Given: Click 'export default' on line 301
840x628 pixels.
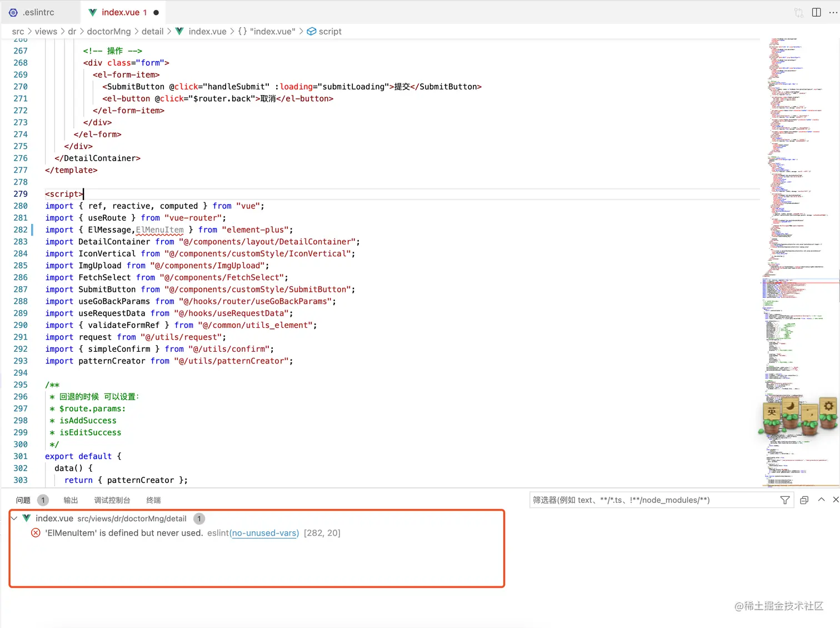Looking at the screenshot, I should (x=78, y=456).
